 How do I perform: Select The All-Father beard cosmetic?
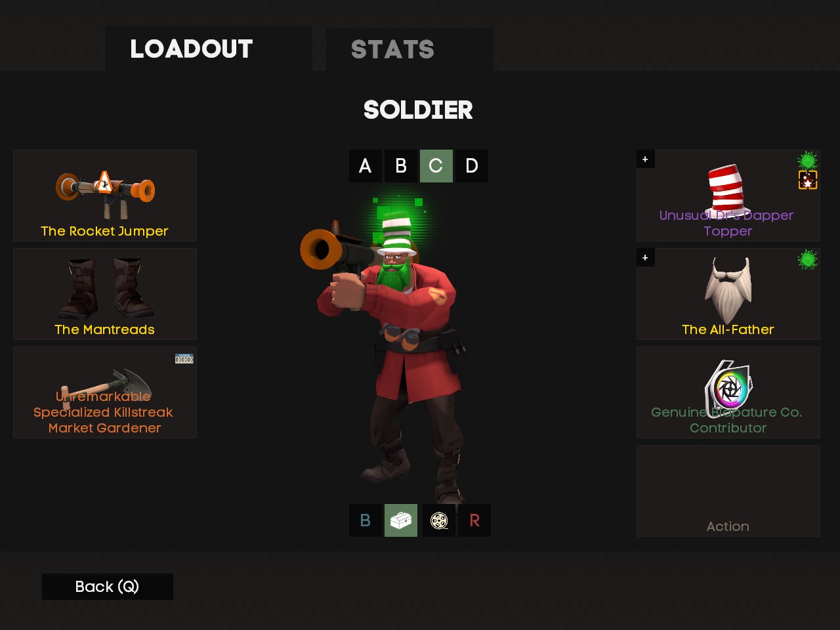click(x=728, y=294)
